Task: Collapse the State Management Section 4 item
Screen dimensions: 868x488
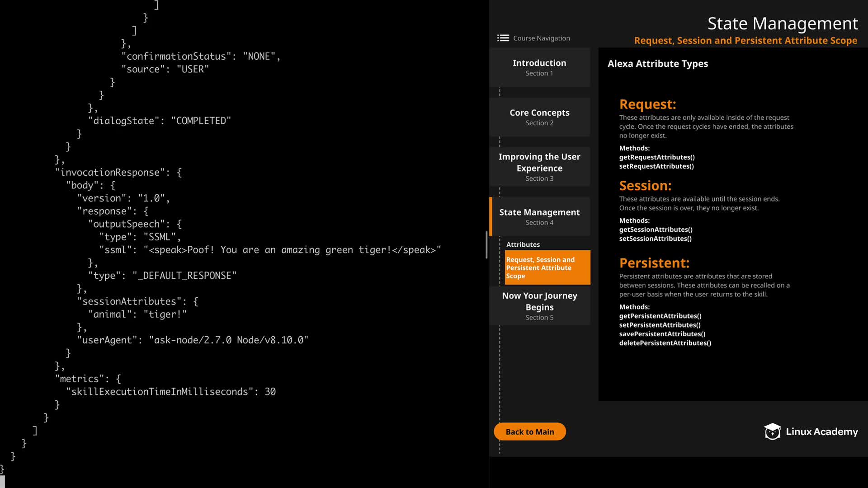Action: coord(539,216)
